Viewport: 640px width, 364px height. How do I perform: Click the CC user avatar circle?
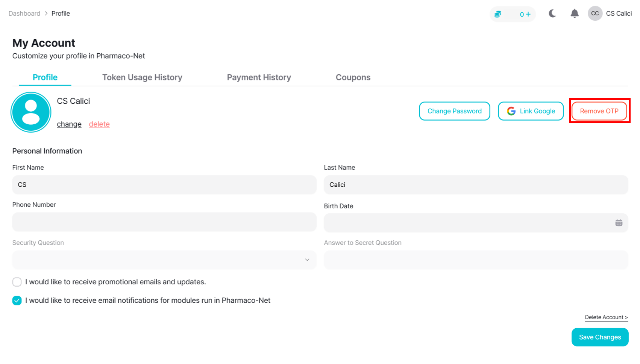point(595,14)
